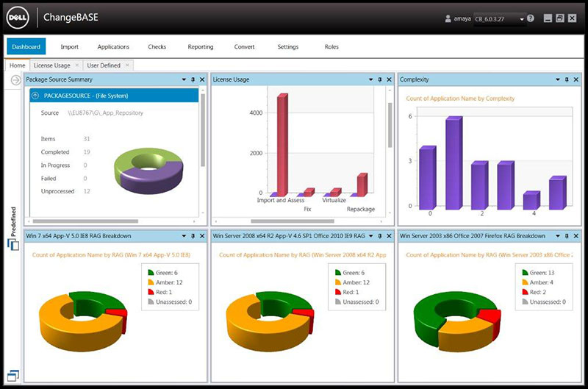Pin the Win 7 x64 RAG Breakdown panel
Viewport: 588px width, 389px height.
tap(193, 236)
